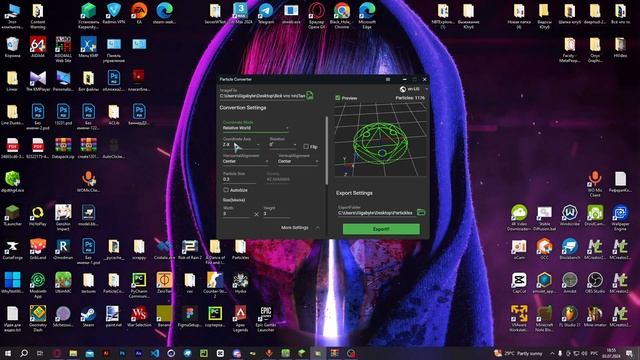Image resolution: width=640 pixels, height=360 pixels.
Task: Open the Vertical Alignment dropdown
Action: pos(298,162)
